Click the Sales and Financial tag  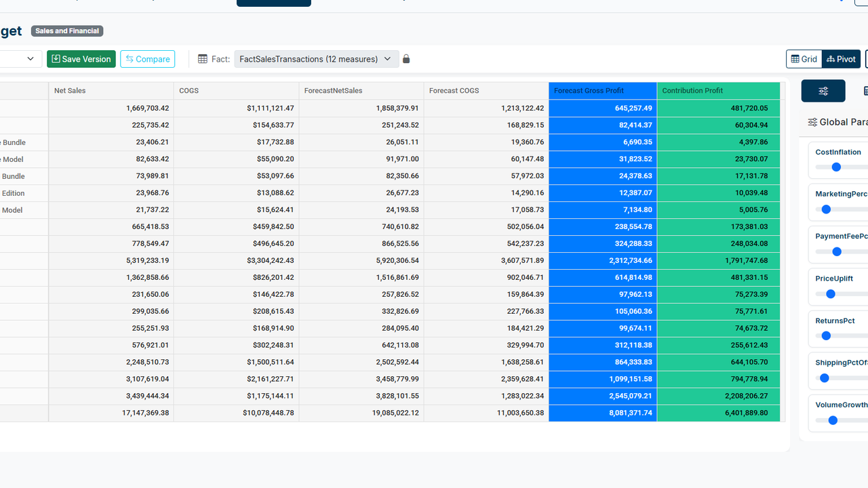click(67, 31)
